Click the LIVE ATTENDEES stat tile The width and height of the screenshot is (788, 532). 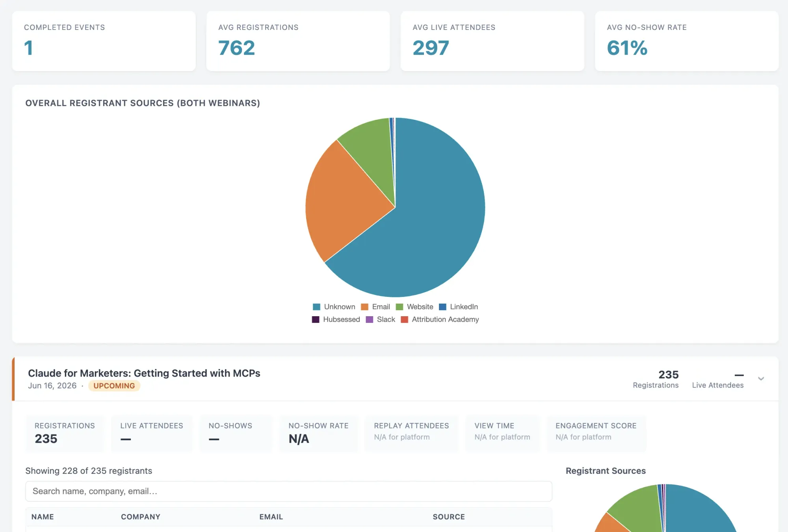[x=152, y=433]
